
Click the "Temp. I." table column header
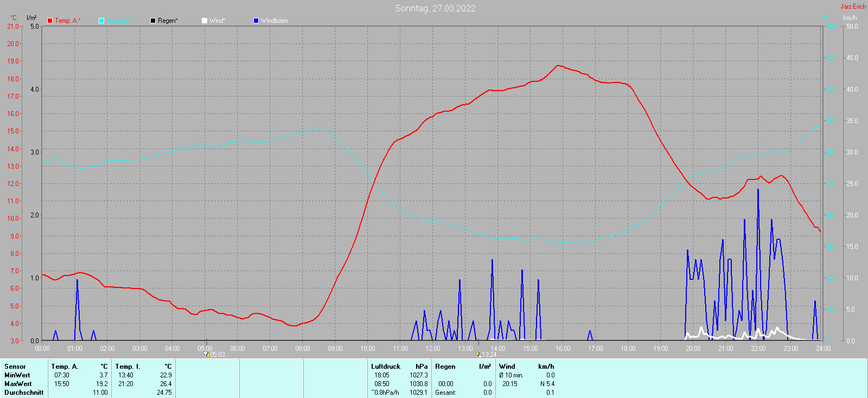pyautogui.click(x=127, y=367)
